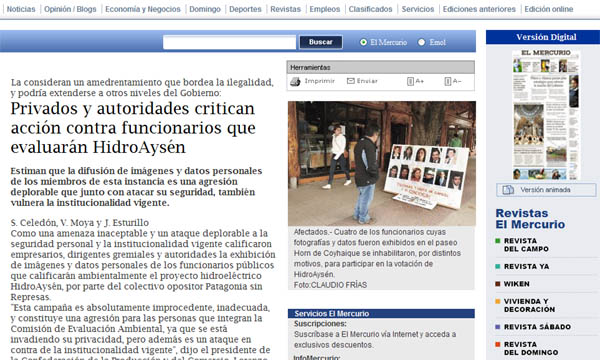The height and width of the screenshot is (360, 600).
Task: Open REVISTA DEL DOMINGO link
Action: tap(531, 349)
